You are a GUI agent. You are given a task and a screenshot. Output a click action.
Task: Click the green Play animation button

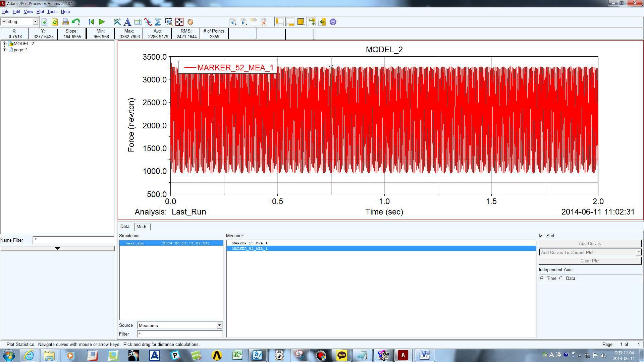(x=102, y=22)
